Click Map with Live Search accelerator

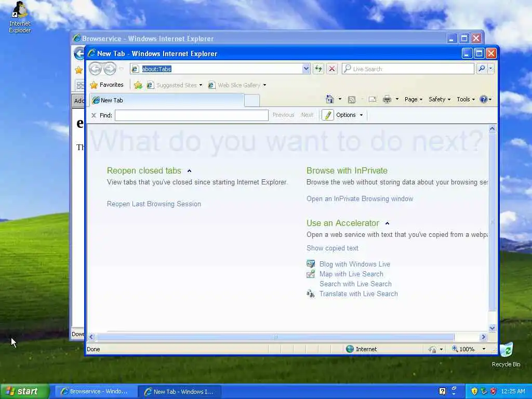tap(351, 274)
